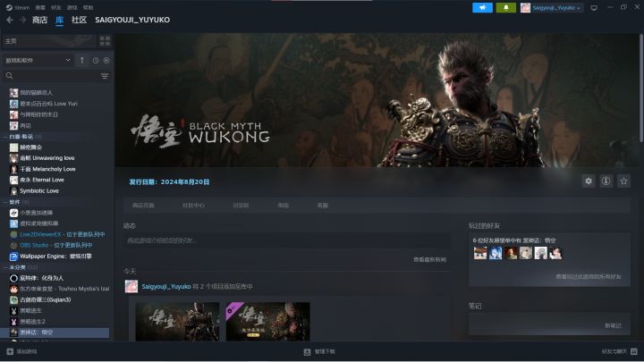Switch library to grid view icon

click(105, 40)
